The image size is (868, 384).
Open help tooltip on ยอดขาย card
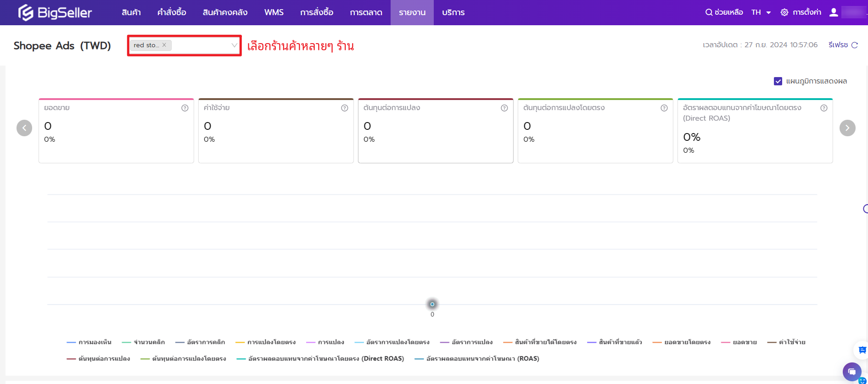point(185,108)
